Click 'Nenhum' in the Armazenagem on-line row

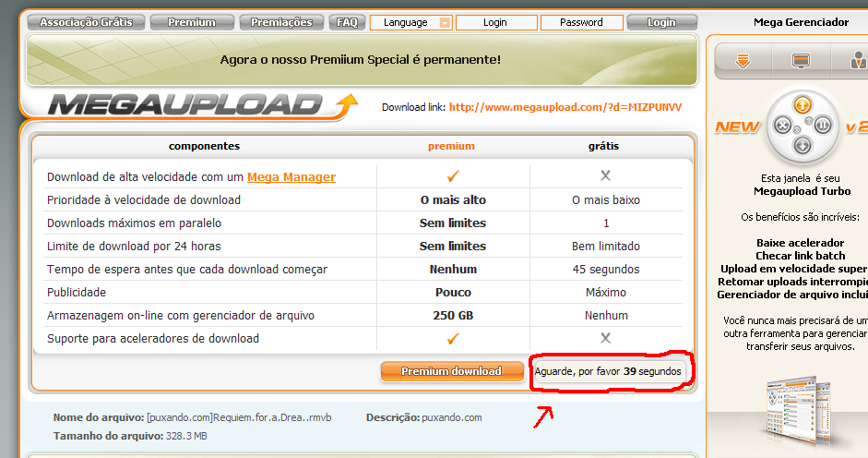pyautogui.click(x=606, y=316)
